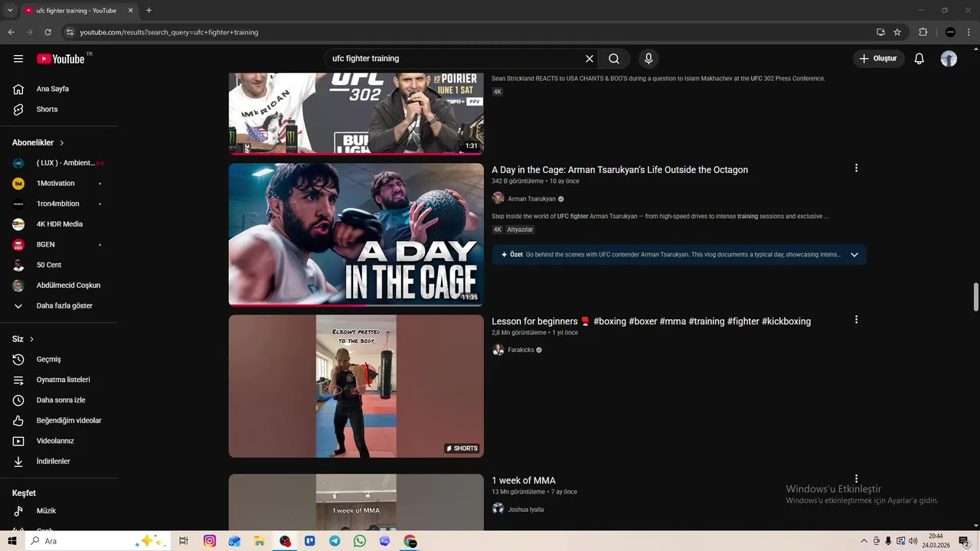Click the address bar URL

pos(169,32)
